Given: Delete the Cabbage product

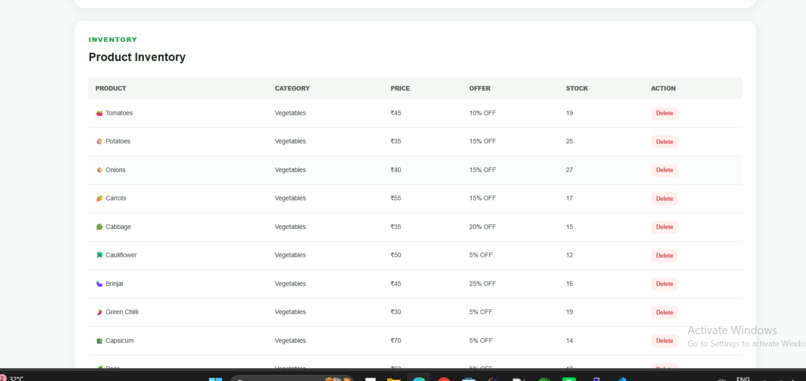Looking at the screenshot, I should 664,227.
